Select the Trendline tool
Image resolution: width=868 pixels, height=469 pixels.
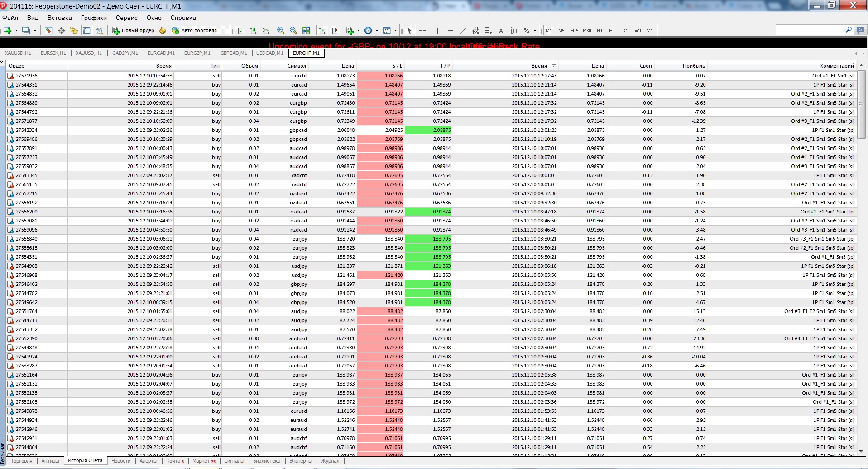[463, 30]
